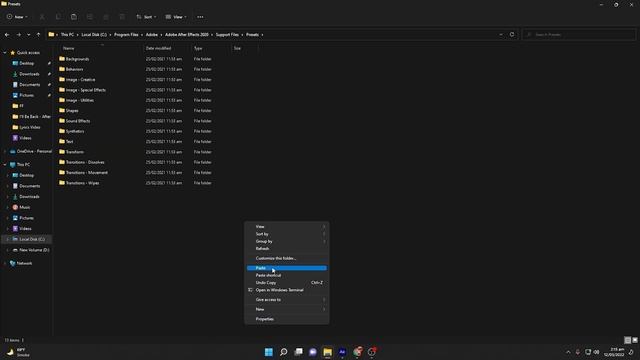
Task: Click the Copy icon in the toolbar
Action: [58, 17]
